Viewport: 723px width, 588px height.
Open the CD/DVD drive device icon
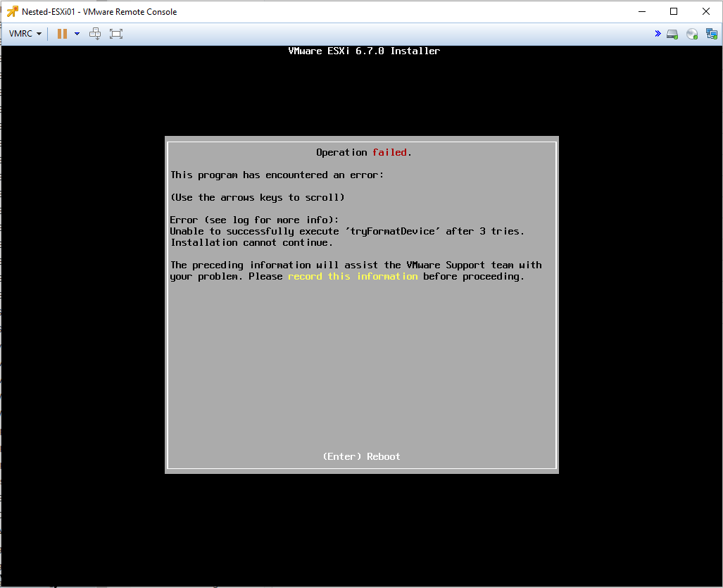[x=692, y=34]
